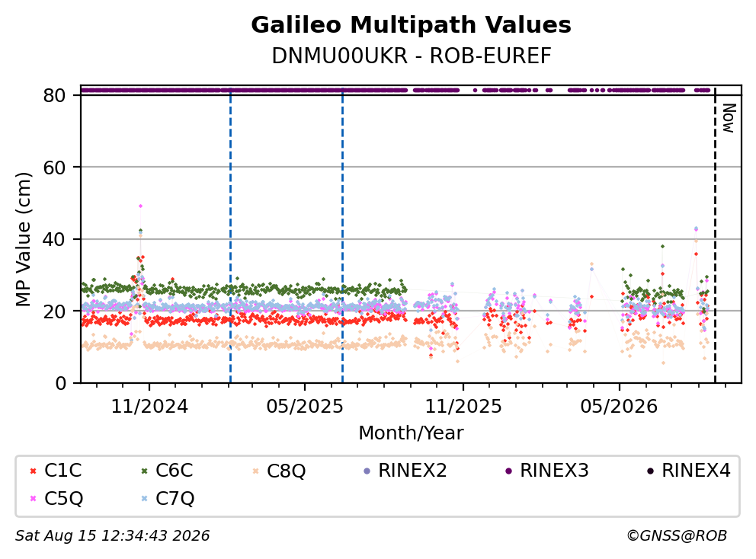Click the black dashed Now line
Image resolution: width=756 pixels, height=559 pixels.
[715, 236]
